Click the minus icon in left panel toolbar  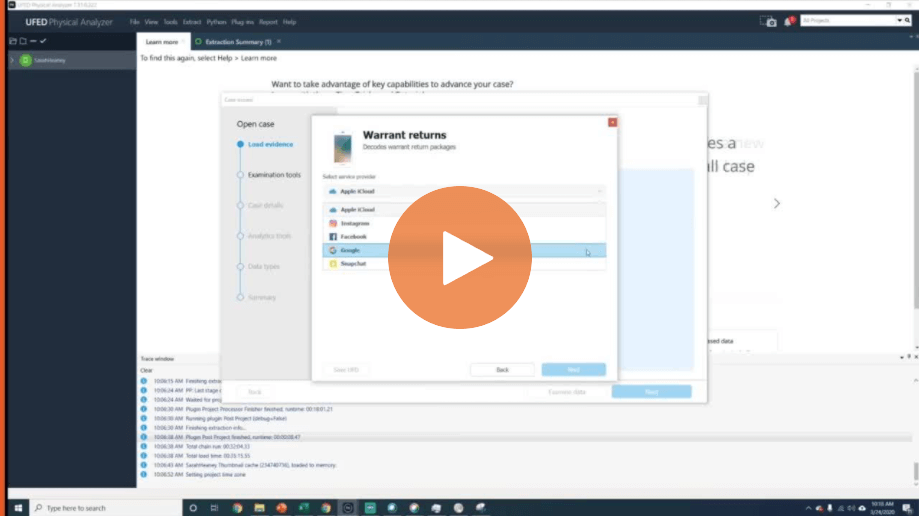click(x=33, y=41)
